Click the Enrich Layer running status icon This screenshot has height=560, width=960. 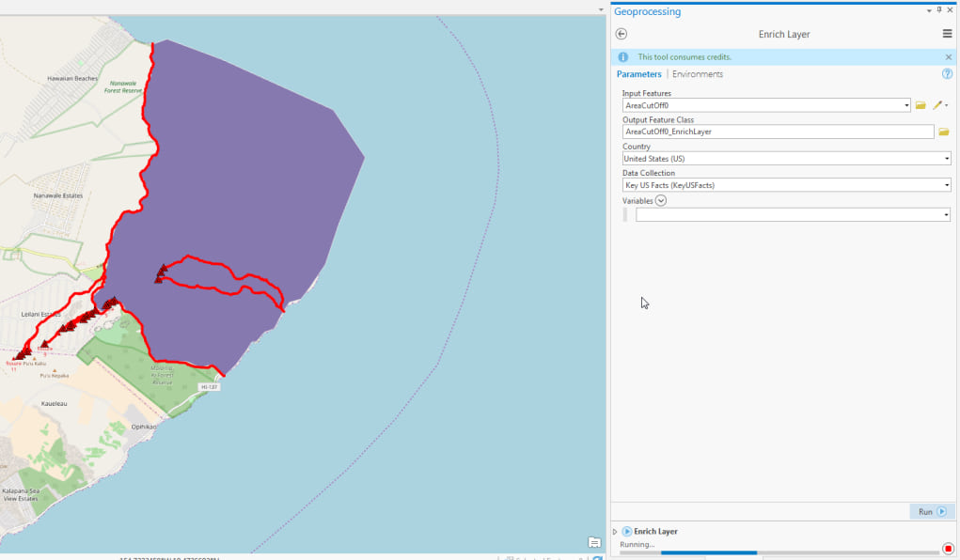point(626,531)
